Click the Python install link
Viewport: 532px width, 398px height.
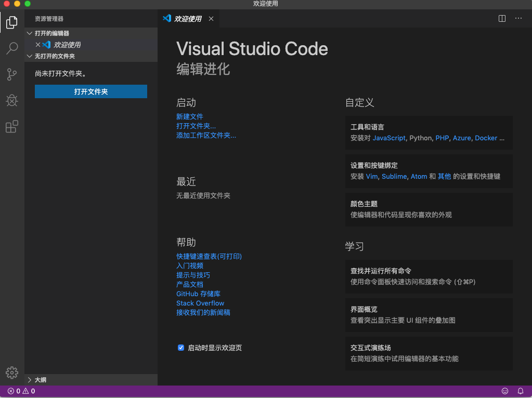(x=420, y=138)
